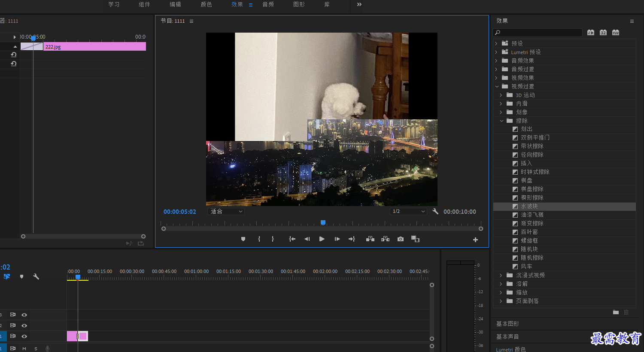Open the Effects panel menu
Viewport: 644px width, 352px height.
pos(632,21)
